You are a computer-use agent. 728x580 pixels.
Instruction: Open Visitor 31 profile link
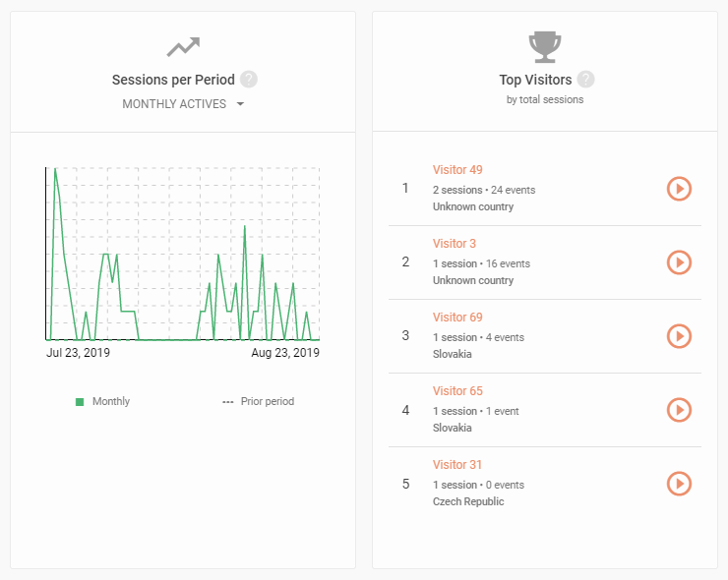457,465
